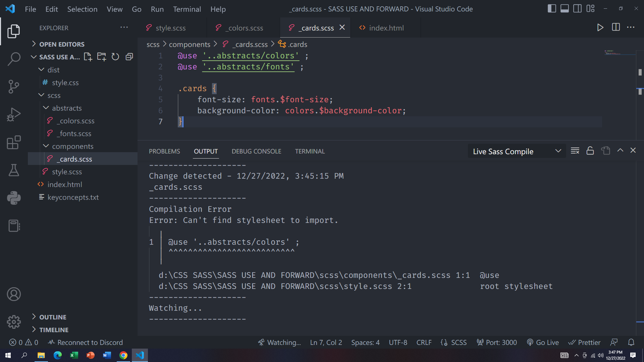Open the File menu
Image resolution: width=644 pixels, height=362 pixels.
(x=31, y=9)
